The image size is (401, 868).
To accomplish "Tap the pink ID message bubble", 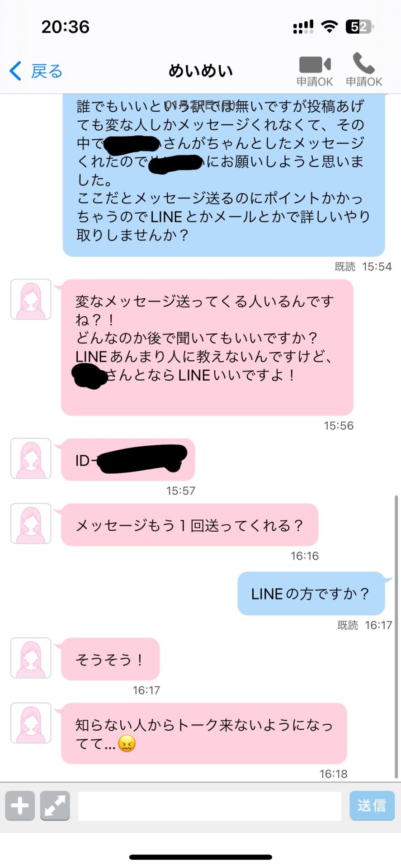I will pos(128,459).
